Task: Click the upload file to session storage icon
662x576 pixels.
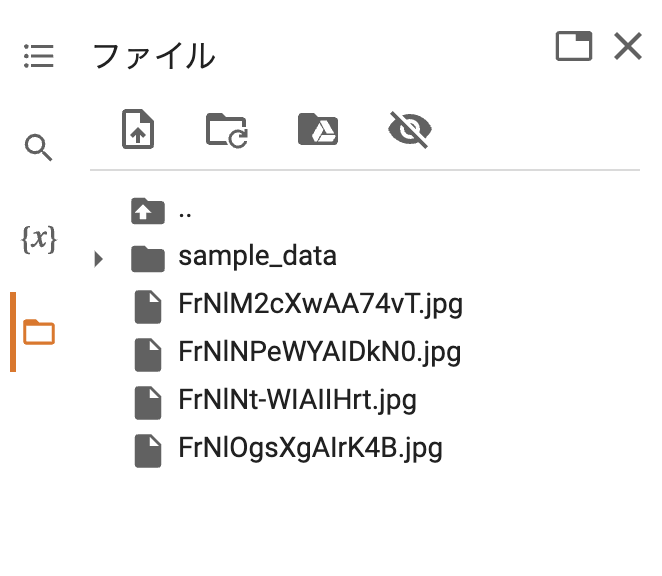Action: point(138,129)
